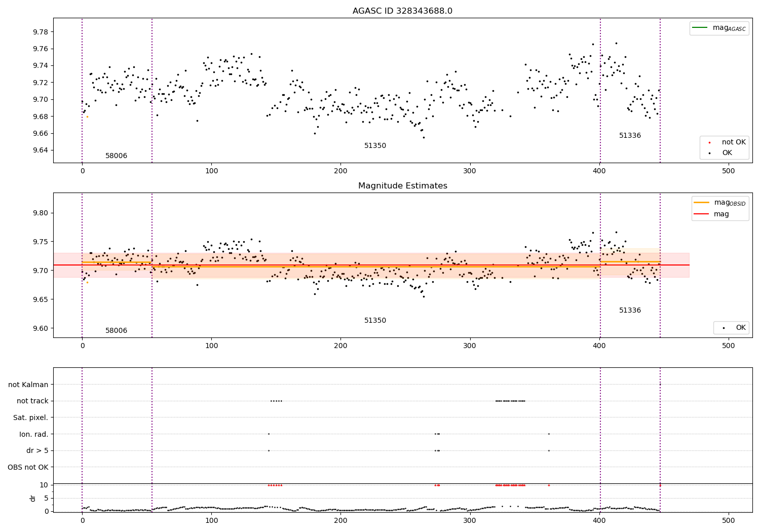Click the "Sat. pixel." row label
The width and height of the screenshot is (760, 532).
(31, 418)
